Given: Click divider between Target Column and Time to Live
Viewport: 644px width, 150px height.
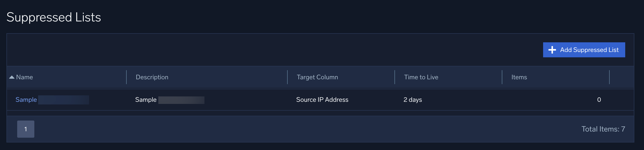Looking at the screenshot, I should pos(395,77).
